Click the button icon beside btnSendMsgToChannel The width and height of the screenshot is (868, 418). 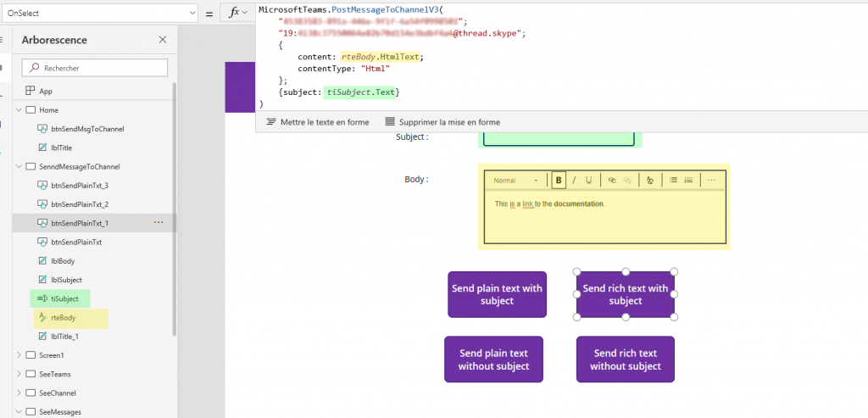pyautogui.click(x=42, y=129)
